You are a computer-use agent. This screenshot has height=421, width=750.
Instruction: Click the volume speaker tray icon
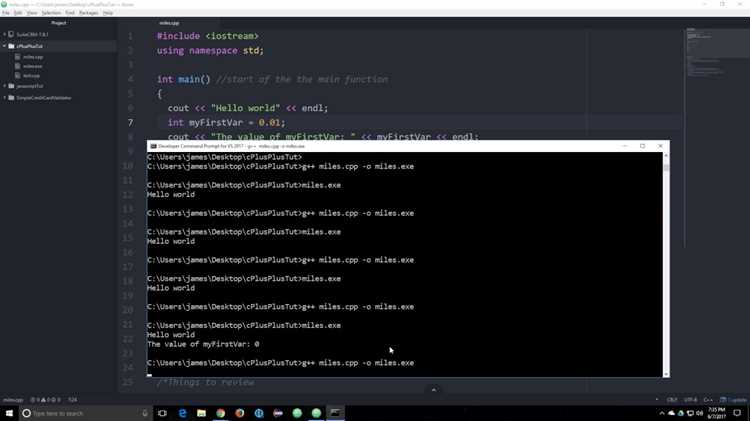click(x=699, y=413)
